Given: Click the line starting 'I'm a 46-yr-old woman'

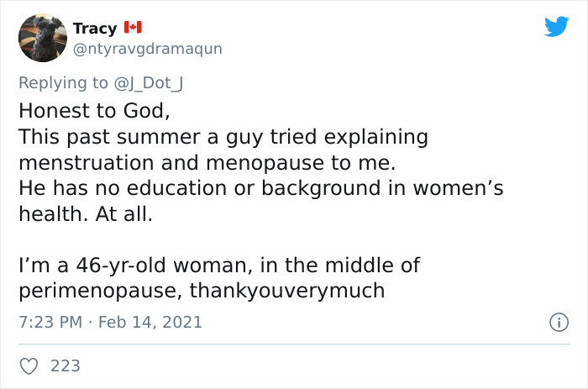Looking at the screenshot, I should point(218,265).
